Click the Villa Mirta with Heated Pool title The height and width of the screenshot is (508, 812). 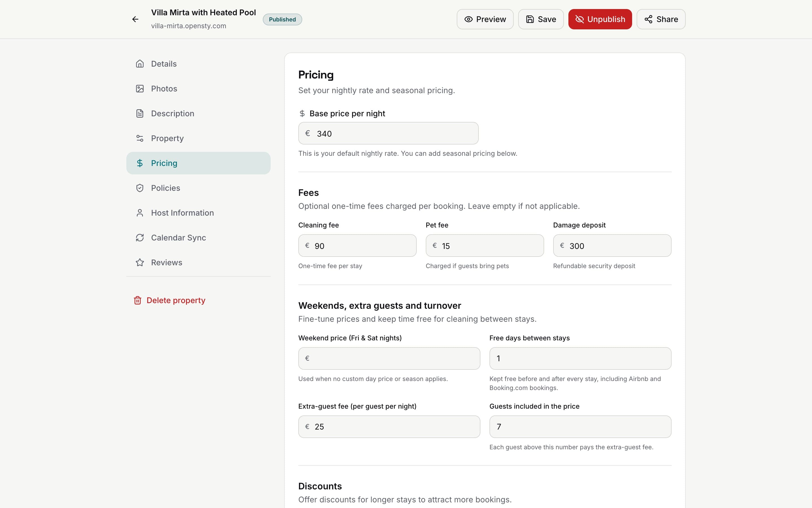[x=203, y=12]
